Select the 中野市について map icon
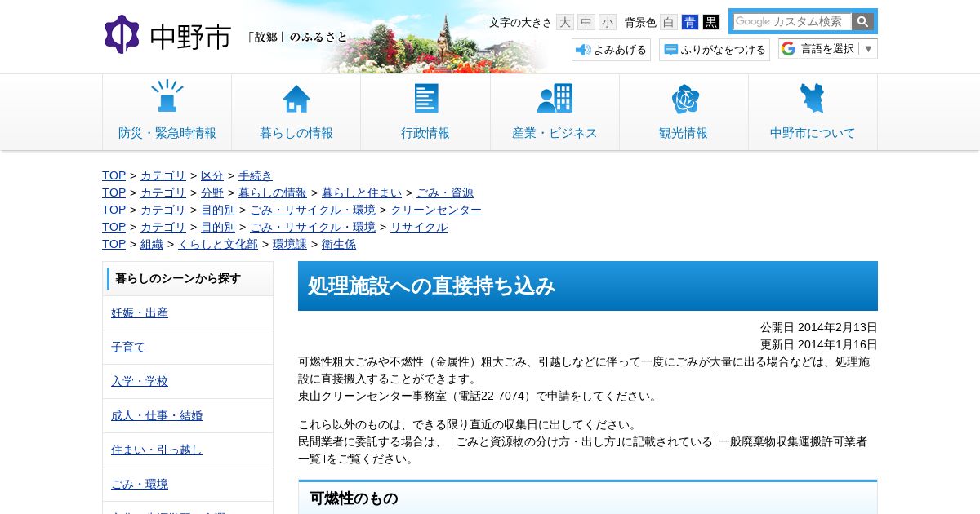The height and width of the screenshot is (514, 980). point(813,98)
